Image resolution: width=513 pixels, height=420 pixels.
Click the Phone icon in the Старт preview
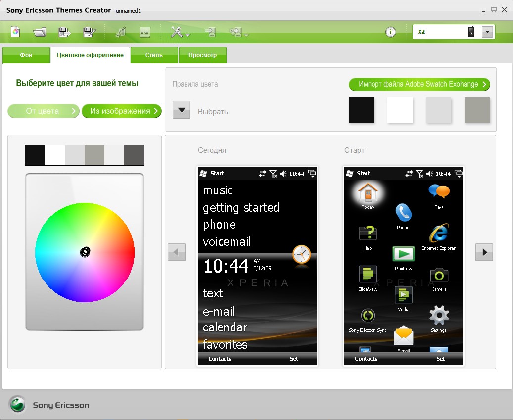click(x=403, y=213)
